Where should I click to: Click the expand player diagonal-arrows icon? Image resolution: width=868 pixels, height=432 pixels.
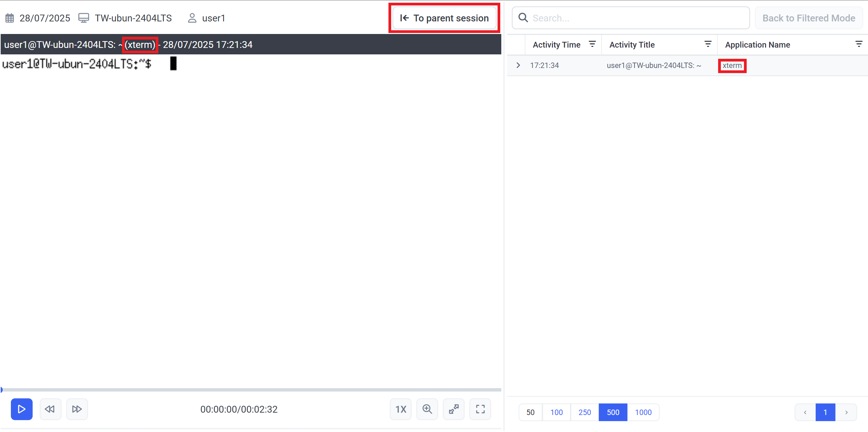coord(454,409)
